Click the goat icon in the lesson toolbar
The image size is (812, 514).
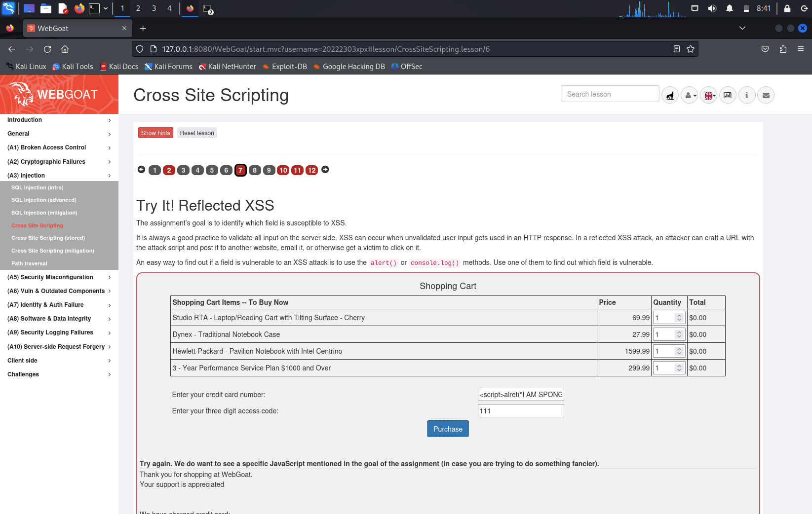click(x=670, y=95)
